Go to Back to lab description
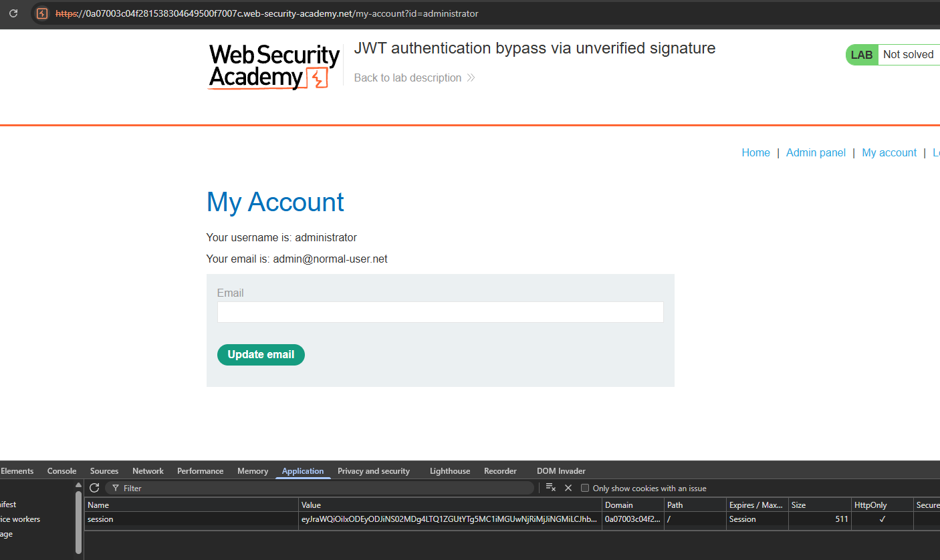Viewport: 940px width, 560px height. [408, 78]
